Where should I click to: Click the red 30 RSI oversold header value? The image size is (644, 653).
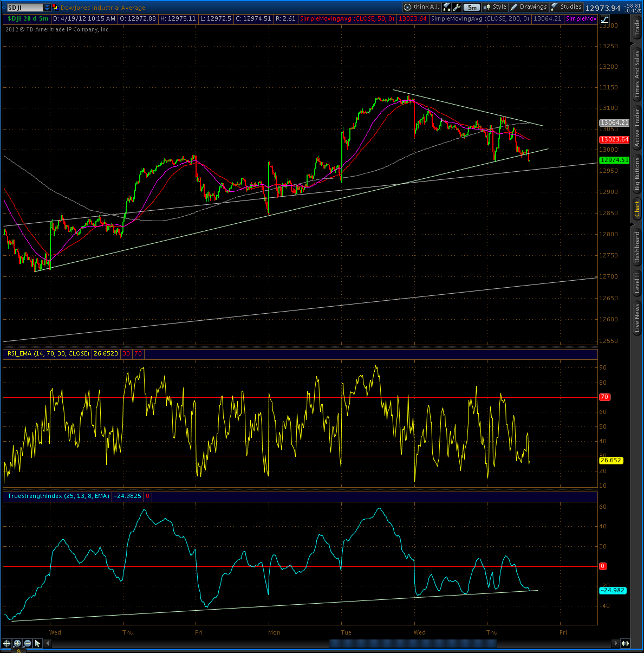(x=126, y=353)
